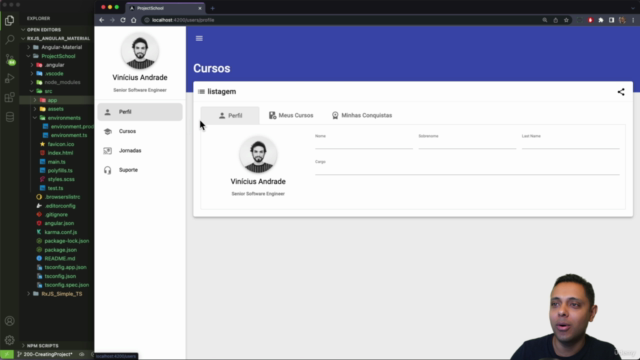Open favicon.ico file
640x360 pixels.
point(61,144)
